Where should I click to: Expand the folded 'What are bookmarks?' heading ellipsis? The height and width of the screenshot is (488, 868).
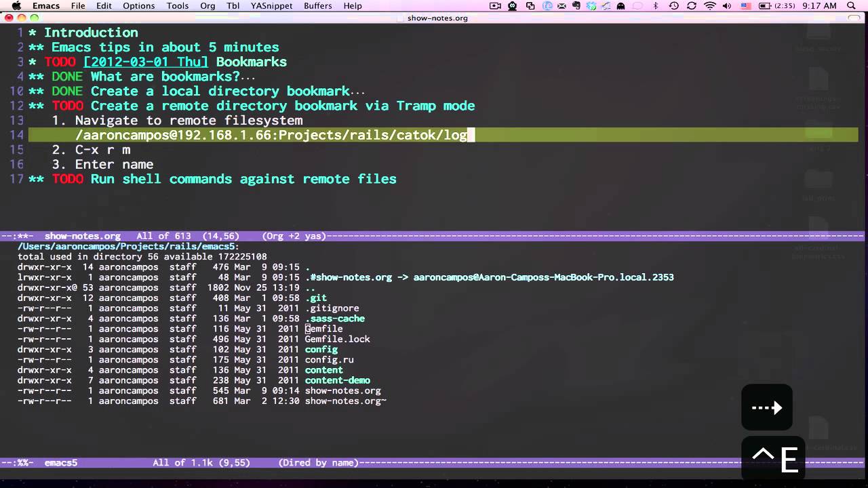click(248, 77)
